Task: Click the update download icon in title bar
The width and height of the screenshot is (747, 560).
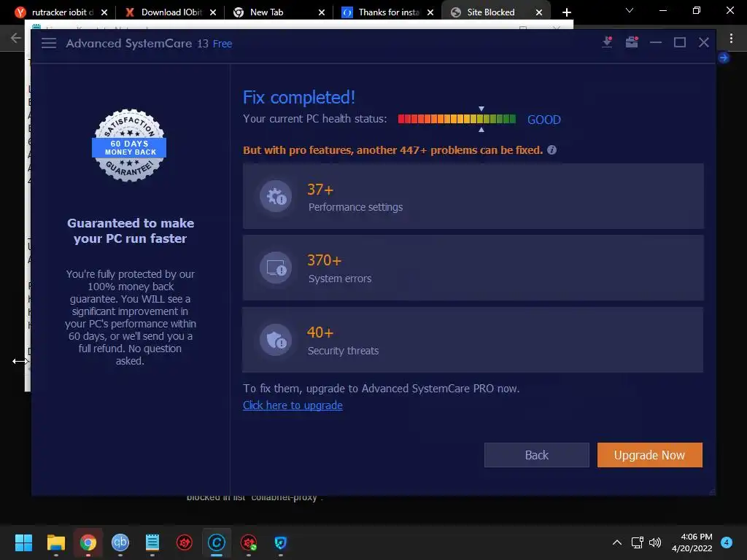Action: [x=607, y=42]
